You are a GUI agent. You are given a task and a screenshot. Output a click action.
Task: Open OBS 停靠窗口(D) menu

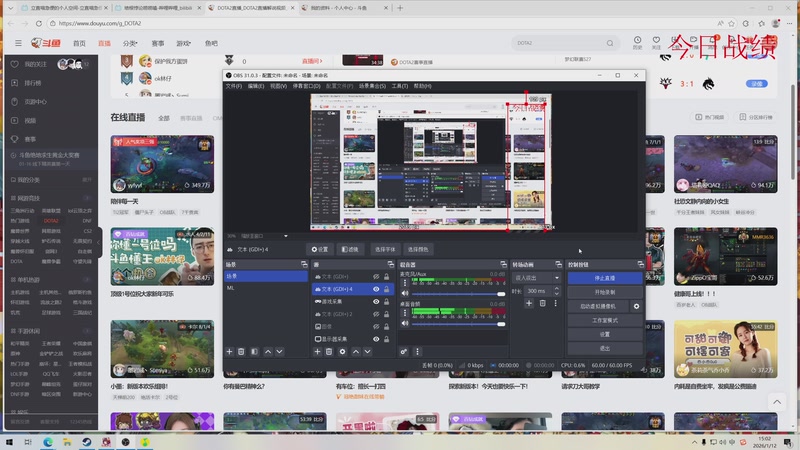pos(306,86)
